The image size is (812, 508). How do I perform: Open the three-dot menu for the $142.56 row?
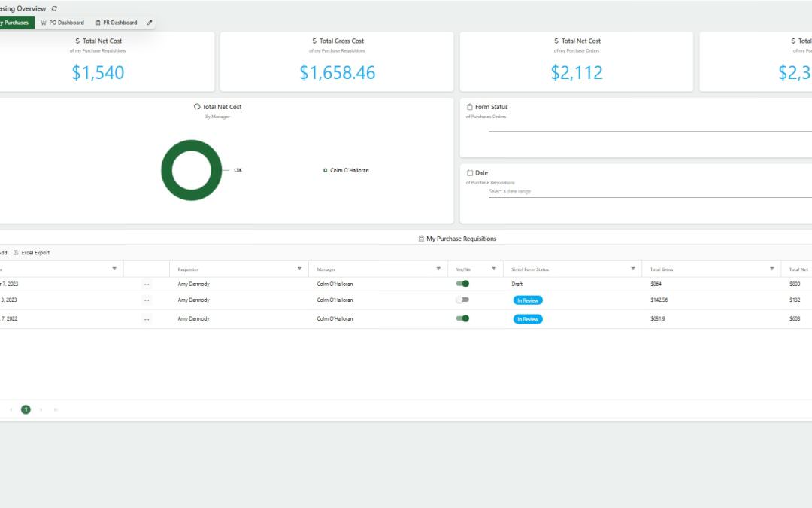(146, 300)
